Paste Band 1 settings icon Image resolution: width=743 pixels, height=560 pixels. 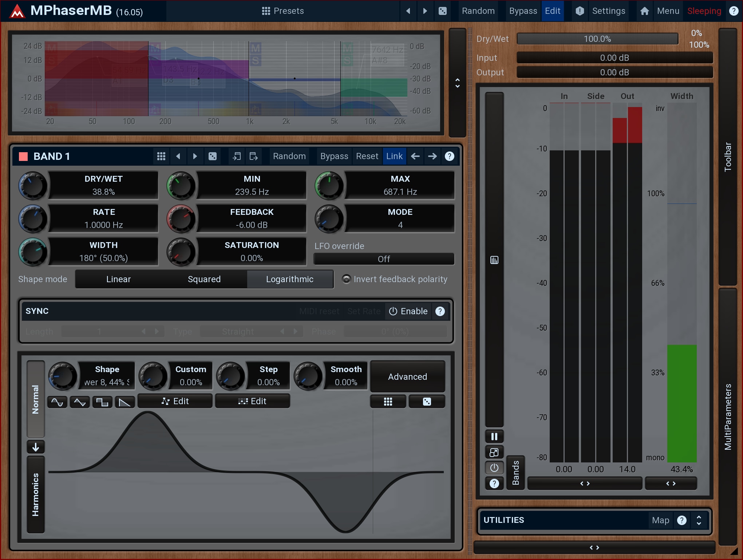(254, 156)
